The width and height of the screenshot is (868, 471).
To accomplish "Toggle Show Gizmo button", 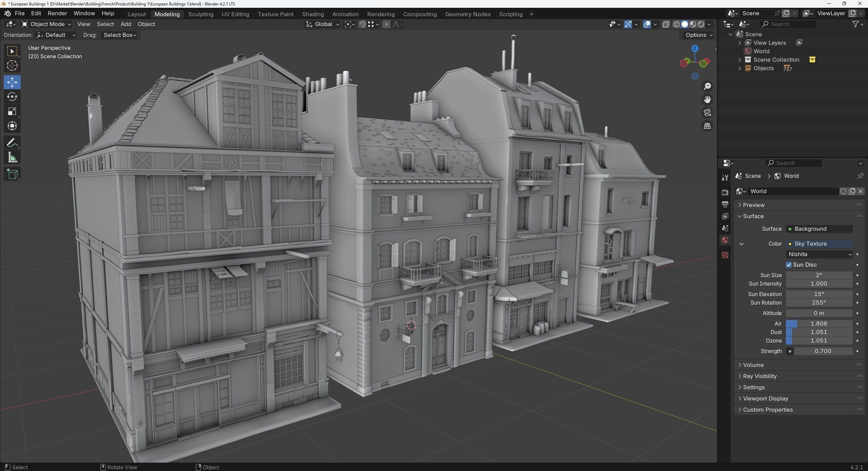I will click(x=628, y=24).
